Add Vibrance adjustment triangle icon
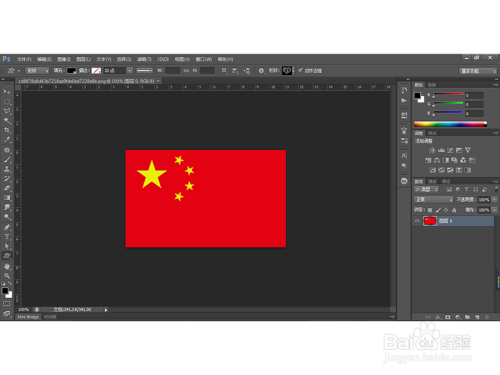Viewport: 500px width, 375px height. coord(468,150)
